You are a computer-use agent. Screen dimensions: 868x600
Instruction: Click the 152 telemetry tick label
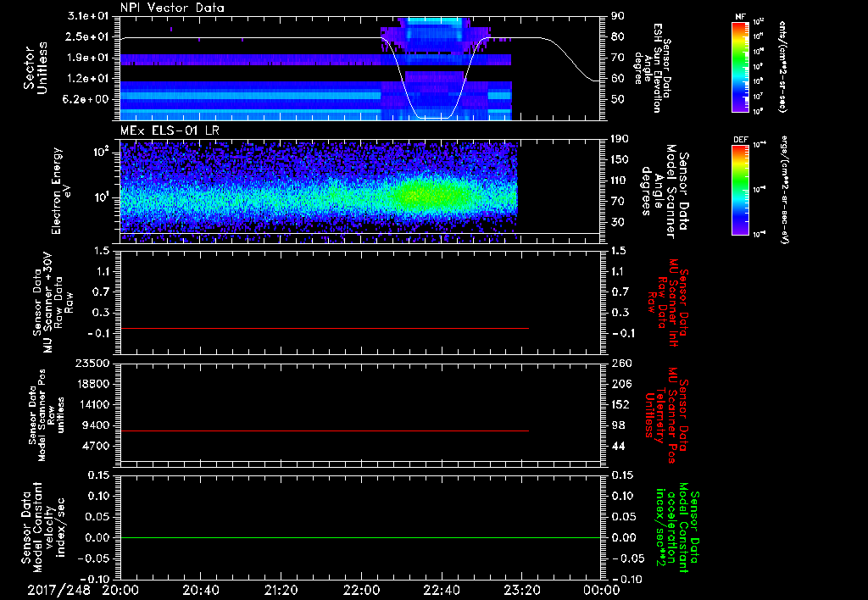click(x=621, y=404)
